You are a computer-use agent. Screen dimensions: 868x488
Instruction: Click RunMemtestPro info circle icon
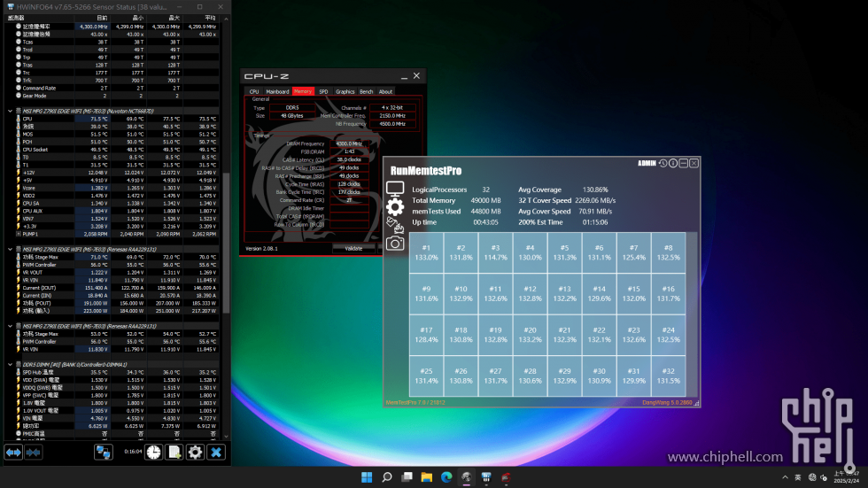[673, 163]
